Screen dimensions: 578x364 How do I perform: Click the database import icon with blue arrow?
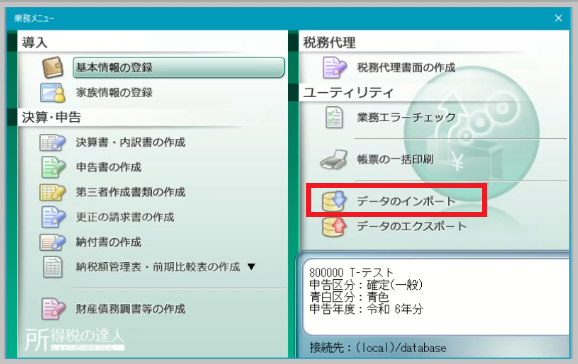pos(334,201)
